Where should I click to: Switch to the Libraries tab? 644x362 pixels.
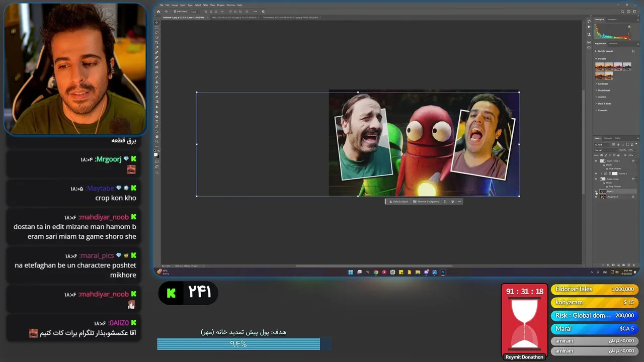tap(613, 44)
